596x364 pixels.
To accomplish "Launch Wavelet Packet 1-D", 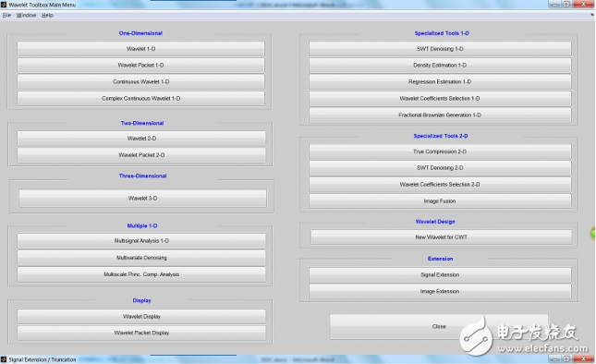I will (x=140, y=66).
